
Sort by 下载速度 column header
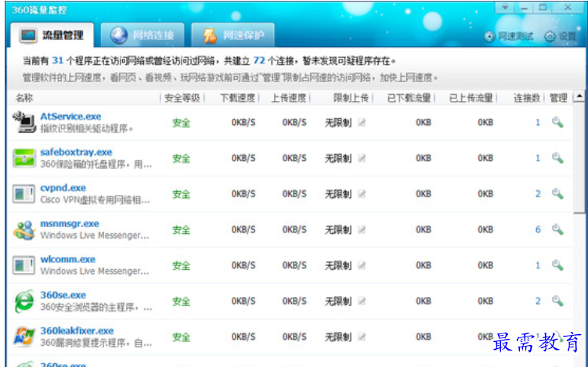pyautogui.click(x=237, y=99)
